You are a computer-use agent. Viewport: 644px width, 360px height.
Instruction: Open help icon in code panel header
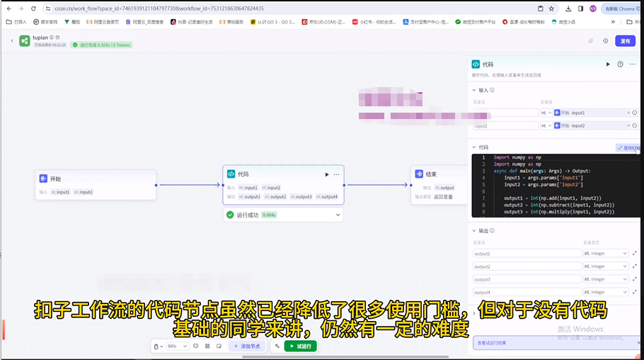620,64
